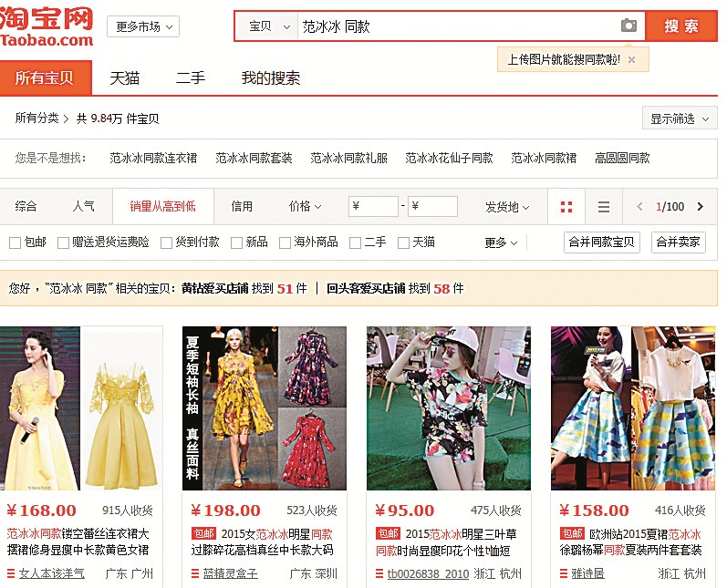Tick the 新品 checkbox
Screen dimensions: 727x588
pos(236,242)
